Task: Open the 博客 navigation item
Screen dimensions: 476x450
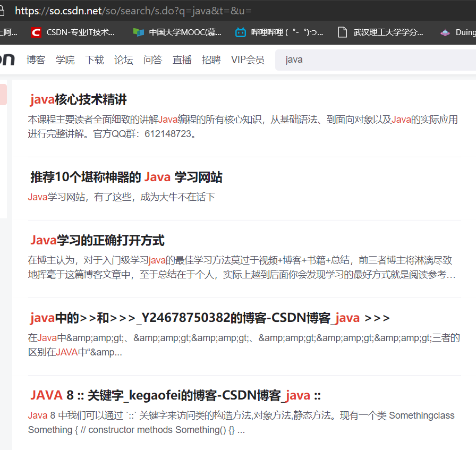Action: point(36,60)
